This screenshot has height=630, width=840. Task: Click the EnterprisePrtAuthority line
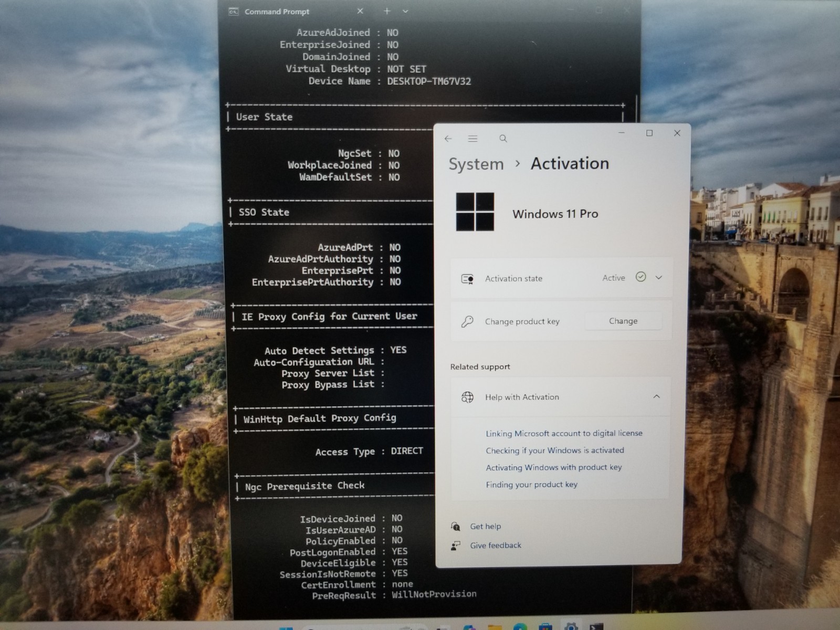pos(326,282)
